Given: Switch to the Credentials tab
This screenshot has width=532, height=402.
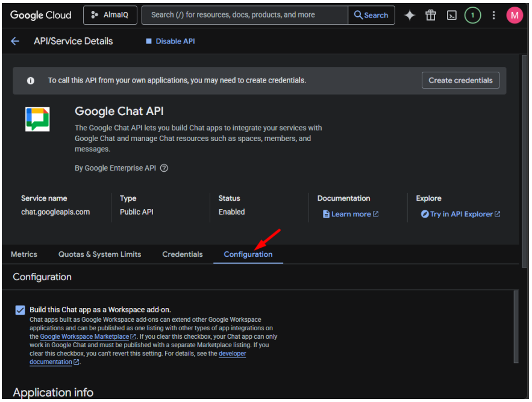Looking at the screenshot, I should pos(182,254).
